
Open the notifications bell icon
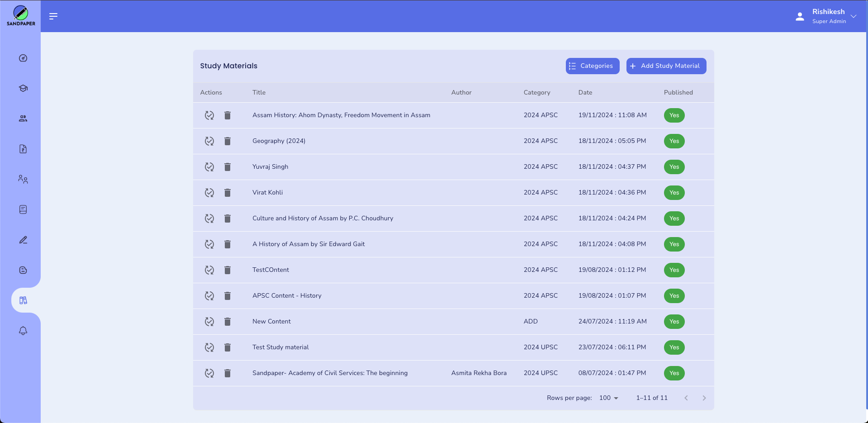(x=22, y=330)
